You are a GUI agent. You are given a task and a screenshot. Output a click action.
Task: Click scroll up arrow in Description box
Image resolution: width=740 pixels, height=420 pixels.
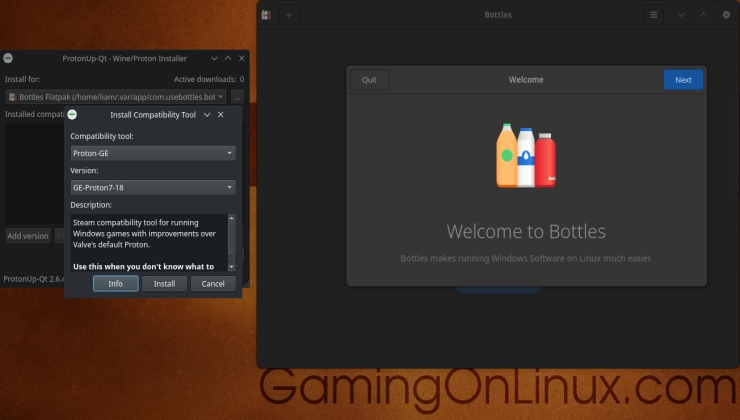[231, 218]
